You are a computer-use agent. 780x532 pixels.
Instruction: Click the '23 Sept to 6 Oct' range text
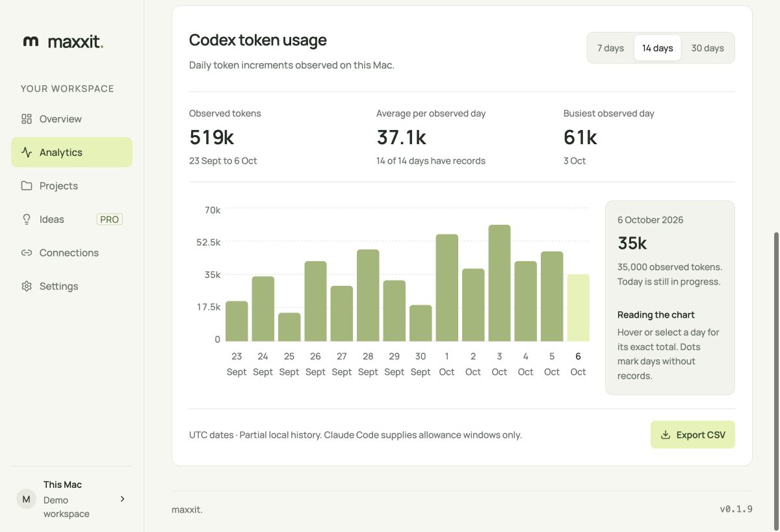tap(223, 160)
